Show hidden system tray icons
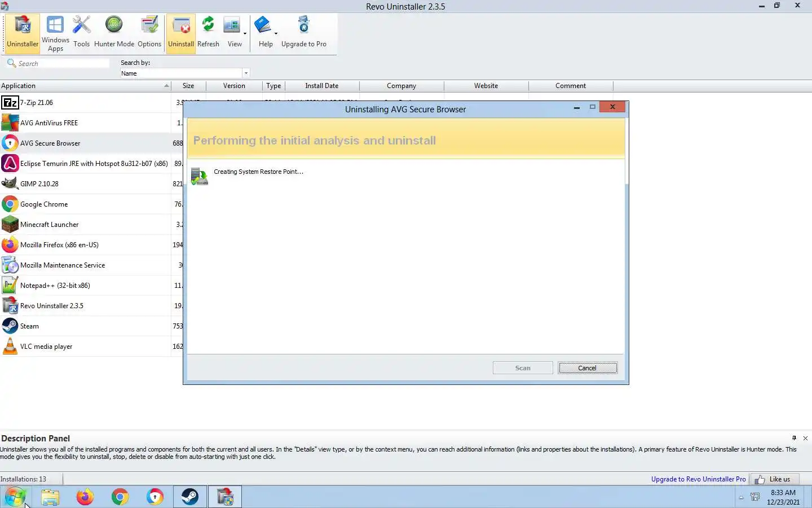The height and width of the screenshot is (508, 812). [741, 497]
